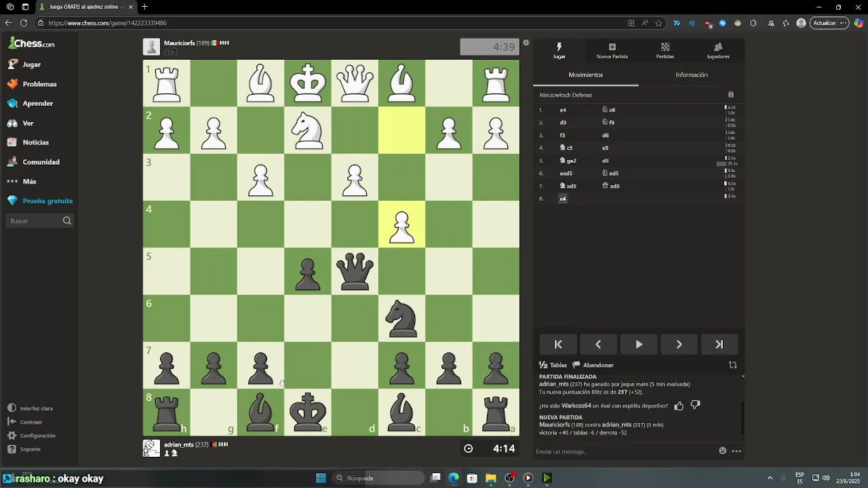
Task: Click the Prueba gratuita diamond link
Action: [47, 201]
